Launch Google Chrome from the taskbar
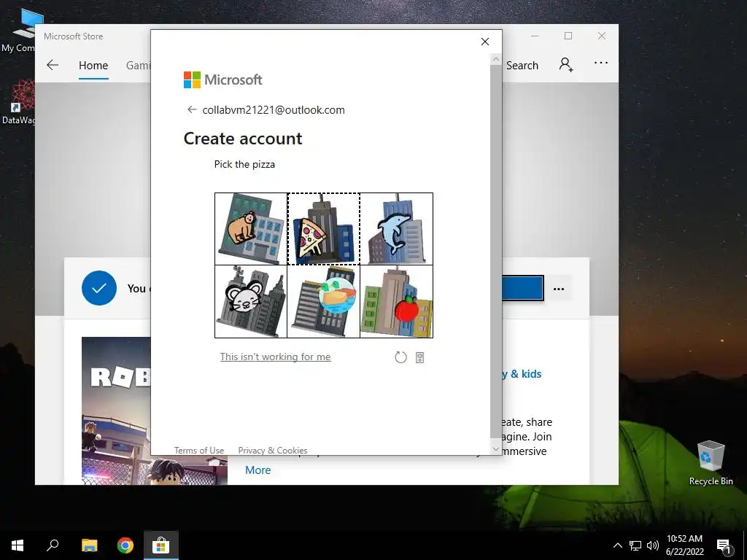This screenshot has height=560, width=747. pyautogui.click(x=125, y=545)
